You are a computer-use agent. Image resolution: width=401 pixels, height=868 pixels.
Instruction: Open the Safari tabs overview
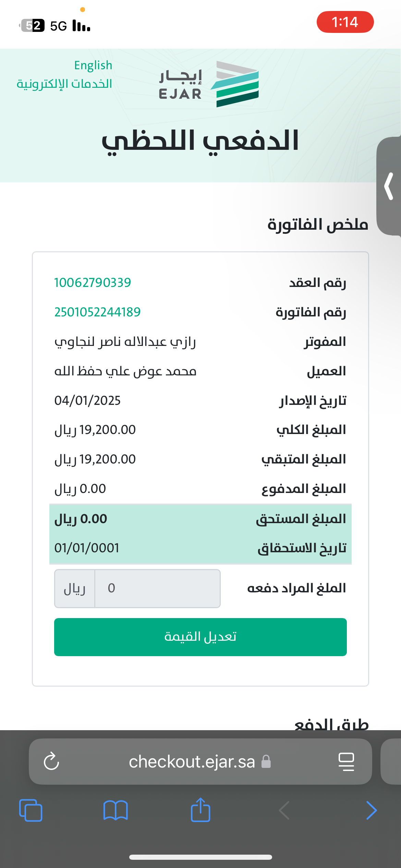tap(31, 810)
